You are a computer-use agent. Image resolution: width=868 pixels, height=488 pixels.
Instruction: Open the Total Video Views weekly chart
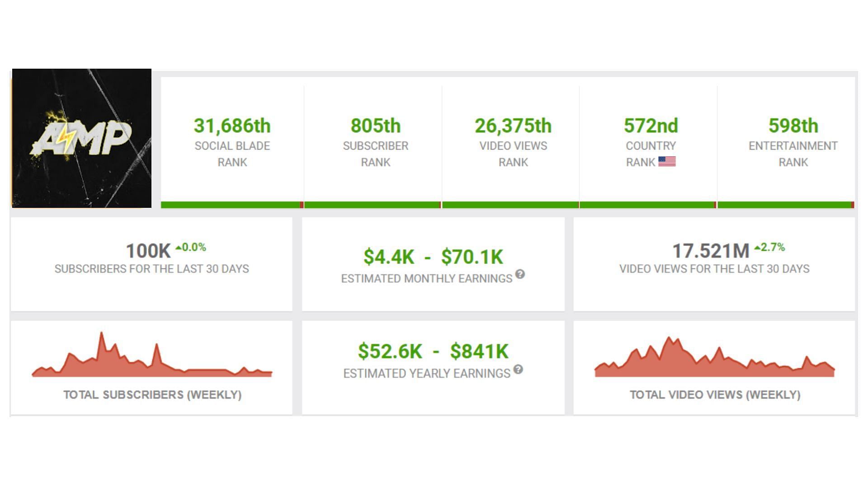714,357
